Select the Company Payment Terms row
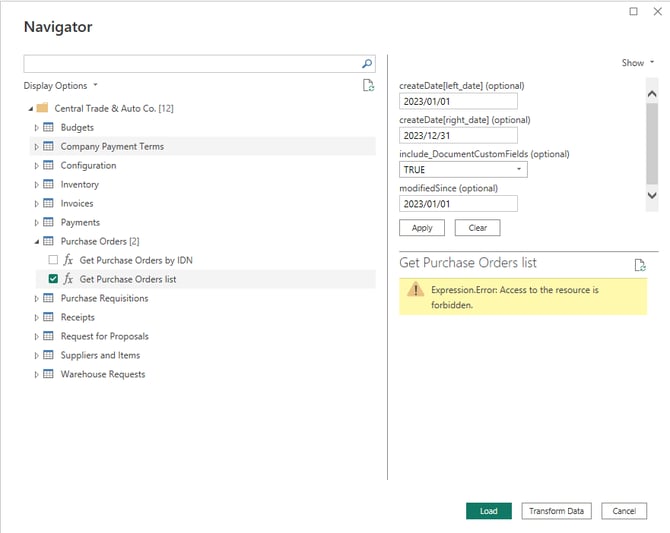Viewport: 670px width, 533px height. pyautogui.click(x=203, y=146)
